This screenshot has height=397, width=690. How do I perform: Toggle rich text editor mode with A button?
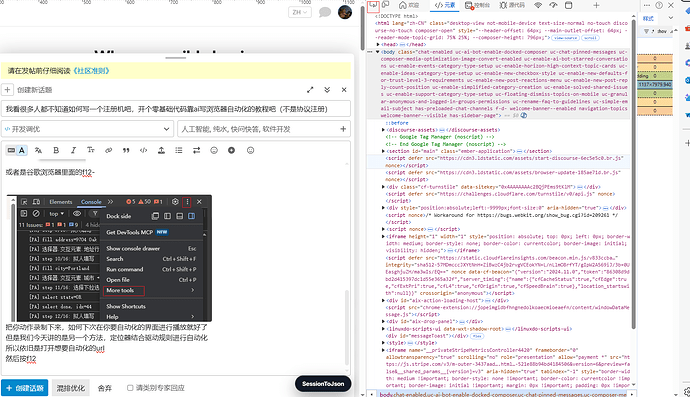pyautogui.click(x=22, y=151)
